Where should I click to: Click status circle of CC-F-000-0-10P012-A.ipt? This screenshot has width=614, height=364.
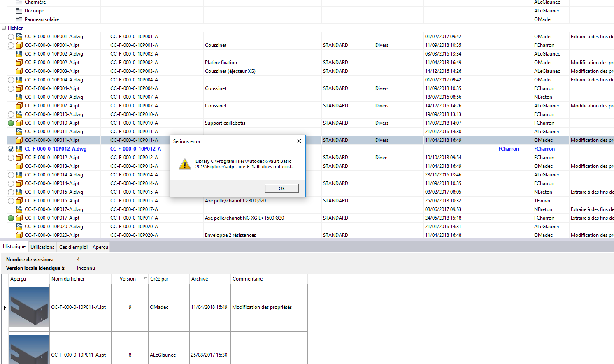tap(11, 158)
